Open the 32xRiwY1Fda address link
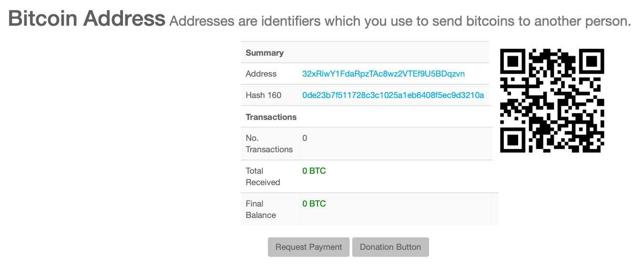The image size is (644, 266). point(383,74)
